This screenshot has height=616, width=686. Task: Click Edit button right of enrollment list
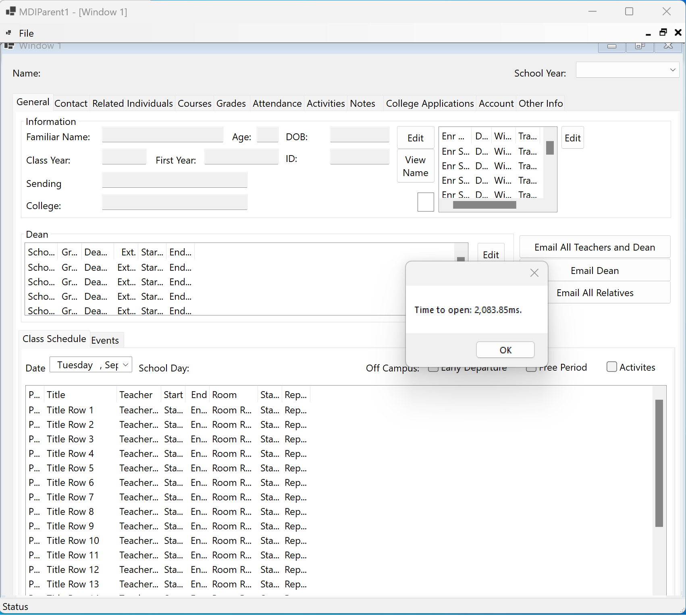tap(572, 138)
